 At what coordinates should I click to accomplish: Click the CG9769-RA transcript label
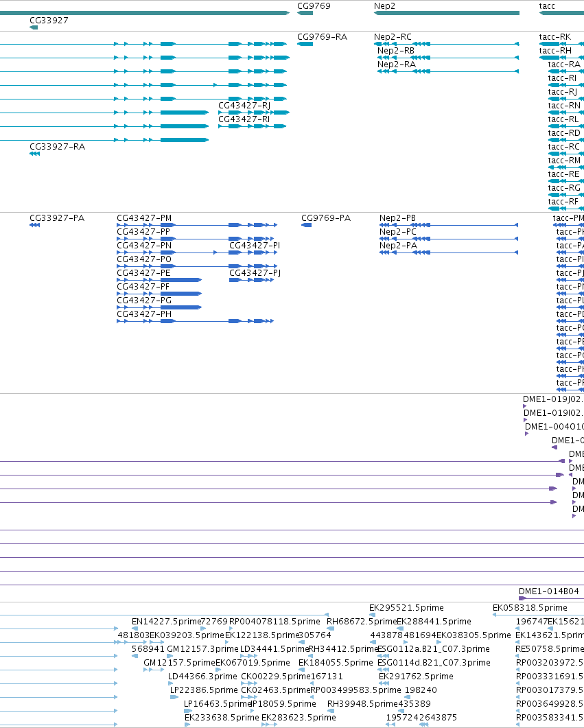click(x=322, y=36)
